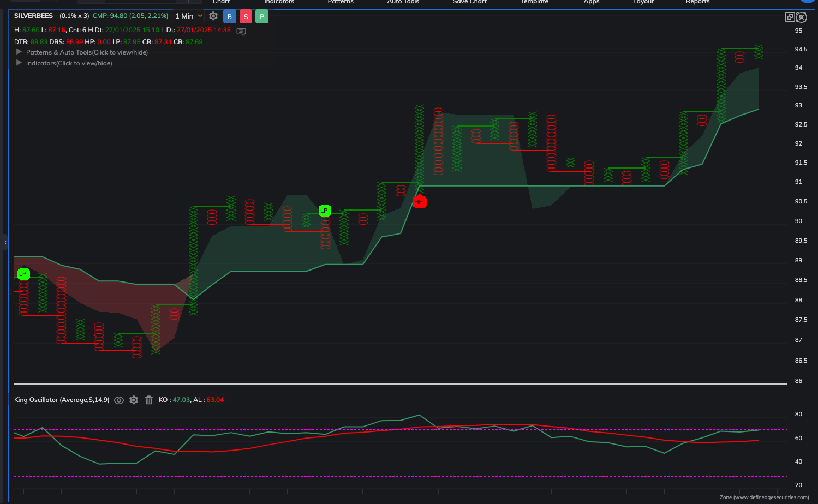Click the LP: 87.95 value

click(x=127, y=42)
